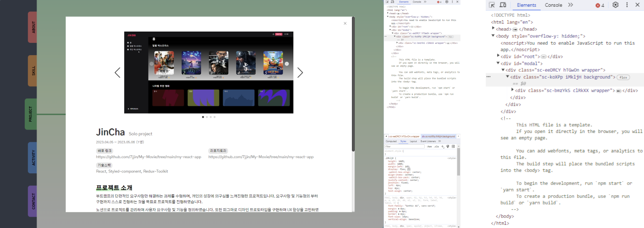Viewport: 644px width, 228px height.
Task: Switch to Console tab in small DevTools
Action: pos(417,2)
